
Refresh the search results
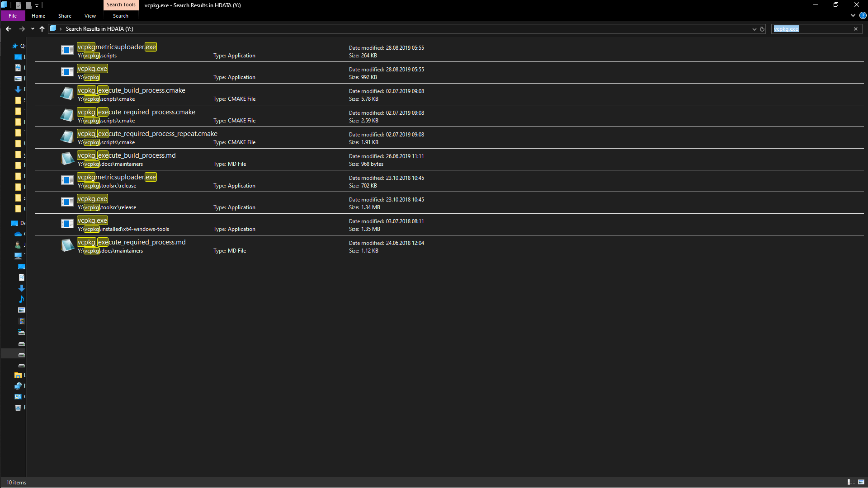(762, 29)
